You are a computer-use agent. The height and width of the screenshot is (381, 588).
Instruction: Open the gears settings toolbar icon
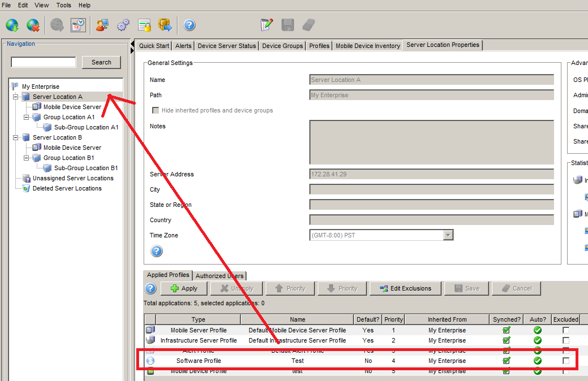(x=123, y=25)
